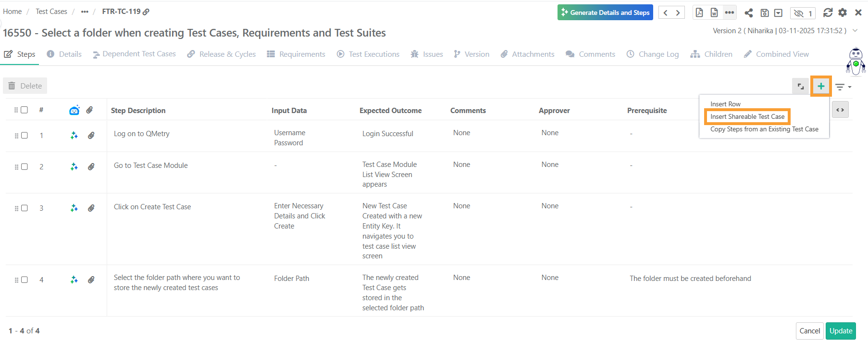Image resolution: width=868 pixels, height=343 pixels.
Task: Click the green plus add-step icon
Action: coord(821,86)
